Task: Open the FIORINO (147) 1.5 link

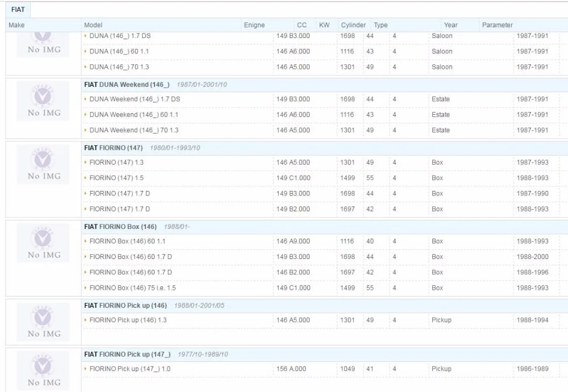Action: point(116,178)
